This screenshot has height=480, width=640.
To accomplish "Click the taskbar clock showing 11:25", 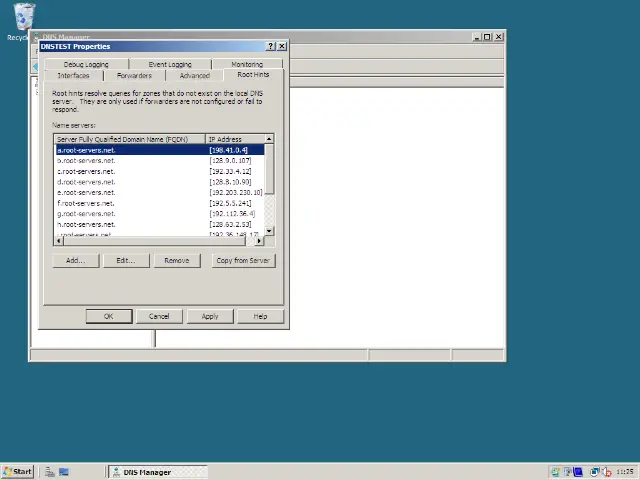I will (624, 472).
